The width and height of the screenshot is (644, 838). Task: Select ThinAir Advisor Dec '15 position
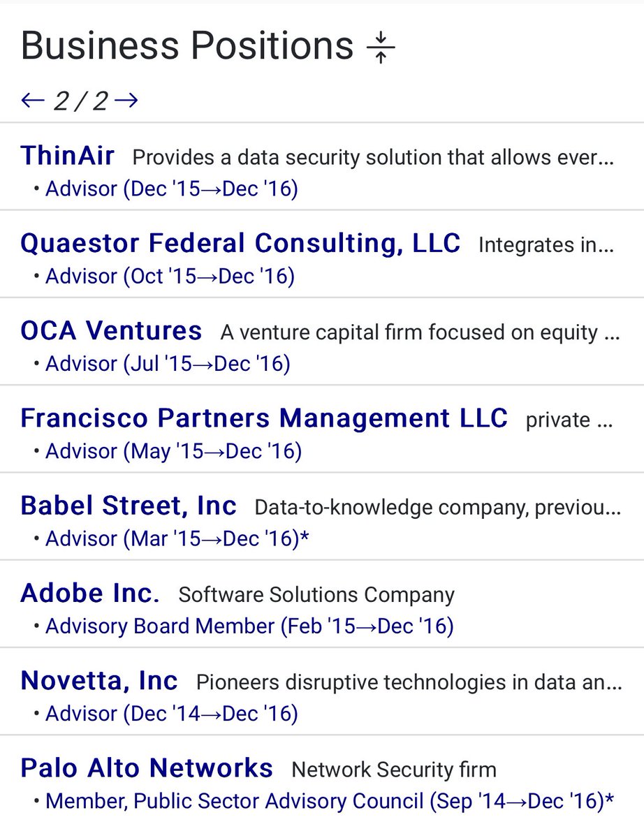[171, 189]
